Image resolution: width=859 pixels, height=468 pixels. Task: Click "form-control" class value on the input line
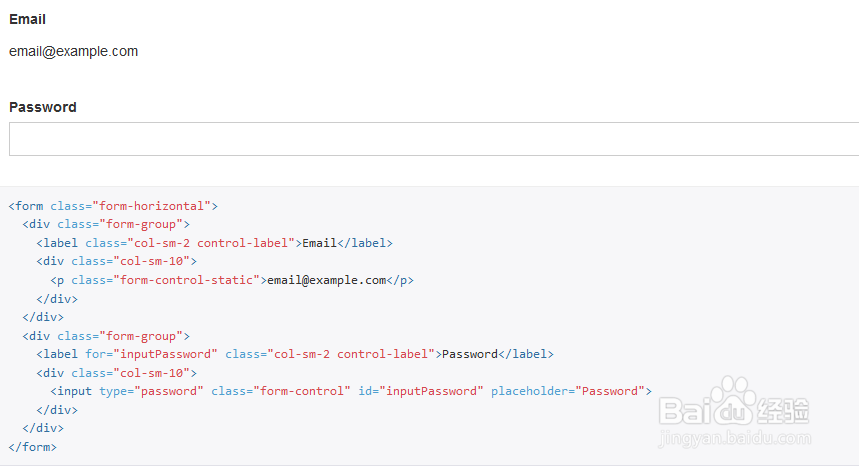(298, 391)
